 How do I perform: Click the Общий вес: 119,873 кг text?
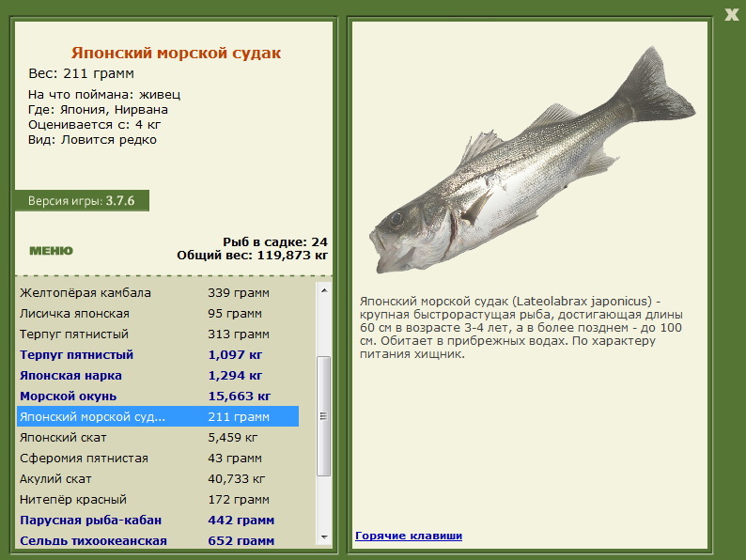click(x=252, y=256)
